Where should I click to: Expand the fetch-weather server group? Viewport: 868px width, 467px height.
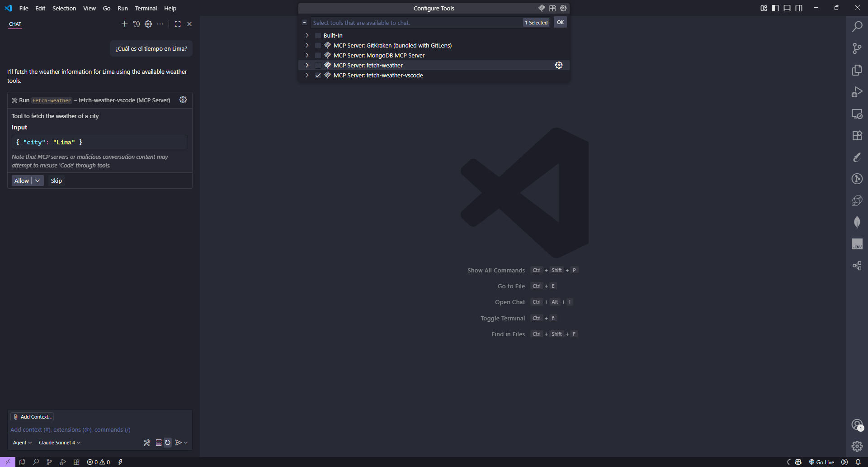[x=307, y=65]
